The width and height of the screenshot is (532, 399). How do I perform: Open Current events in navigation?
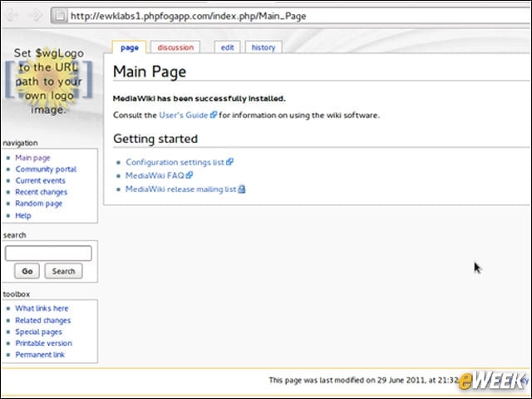coord(40,180)
